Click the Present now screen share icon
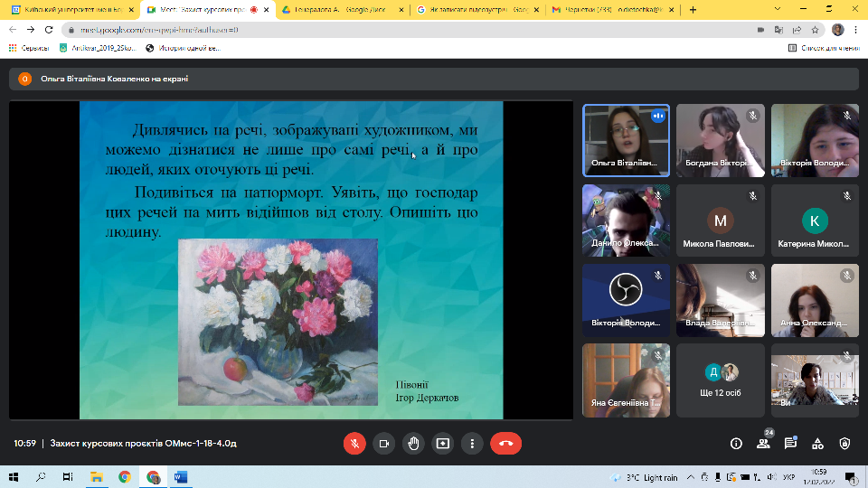The height and width of the screenshot is (488, 868). click(442, 444)
